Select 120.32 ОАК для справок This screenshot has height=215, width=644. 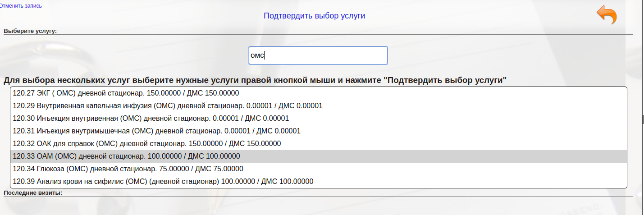(146, 144)
